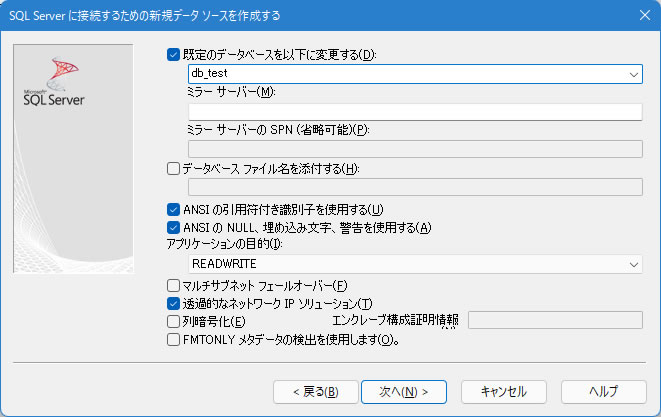Viewport: 661px width, 417px height.
Task: Click the ミラー サーバーの SPN field
Action: pyautogui.click(x=414, y=149)
